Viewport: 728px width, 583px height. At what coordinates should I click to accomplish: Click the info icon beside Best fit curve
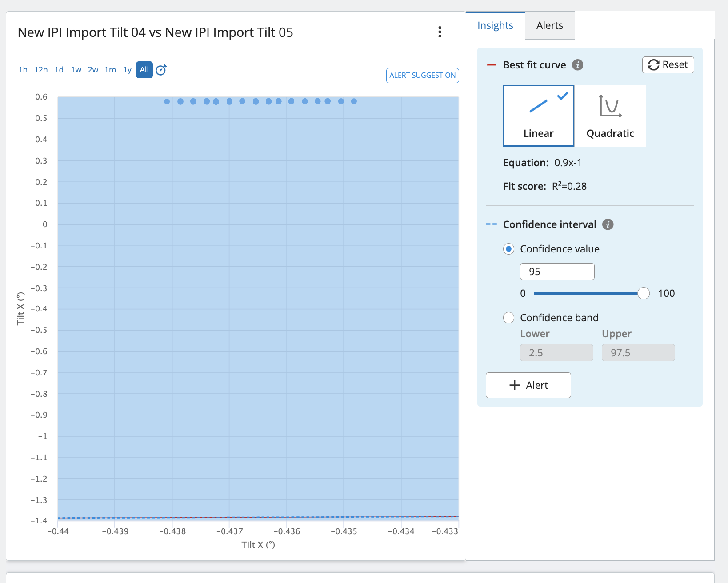tap(577, 65)
